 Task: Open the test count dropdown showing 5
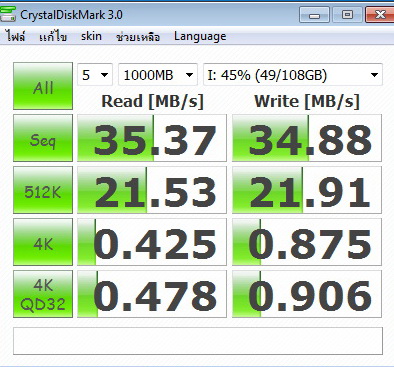[x=95, y=75]
